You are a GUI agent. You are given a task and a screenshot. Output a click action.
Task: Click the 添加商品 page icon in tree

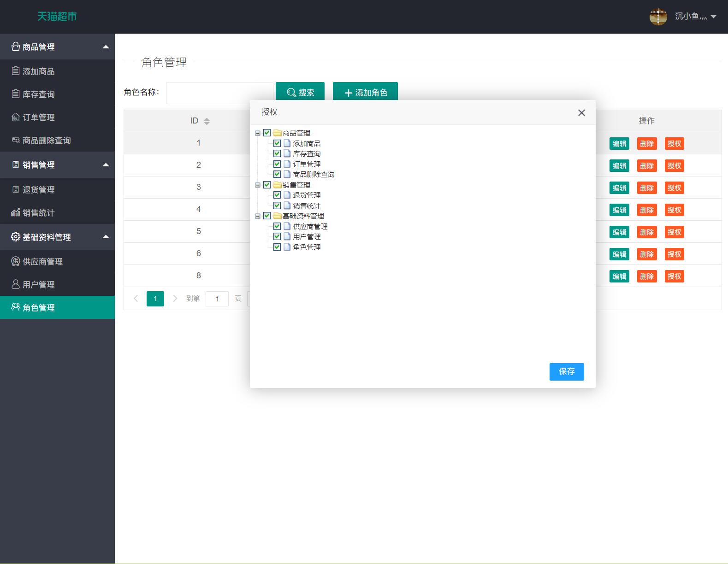coord(287,143)
